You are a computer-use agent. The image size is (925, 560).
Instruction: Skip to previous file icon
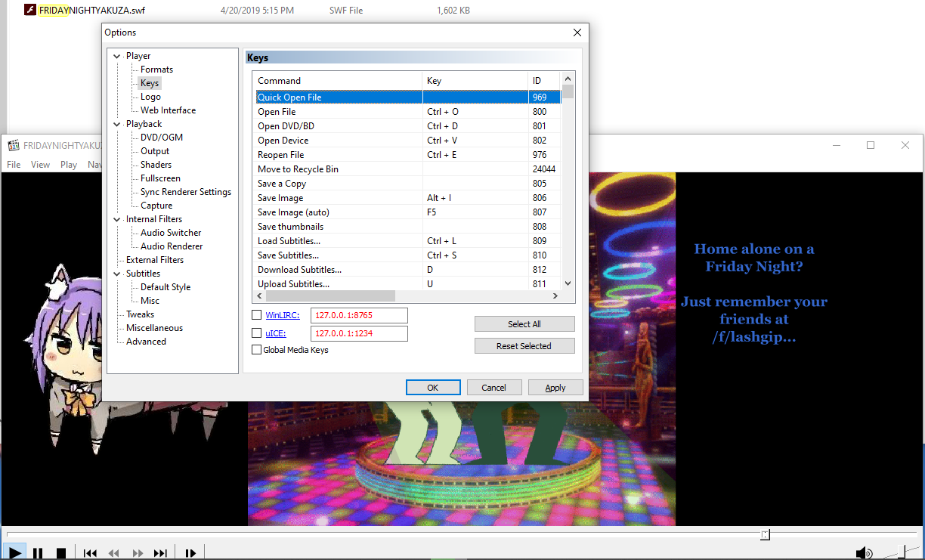point(90,553)
